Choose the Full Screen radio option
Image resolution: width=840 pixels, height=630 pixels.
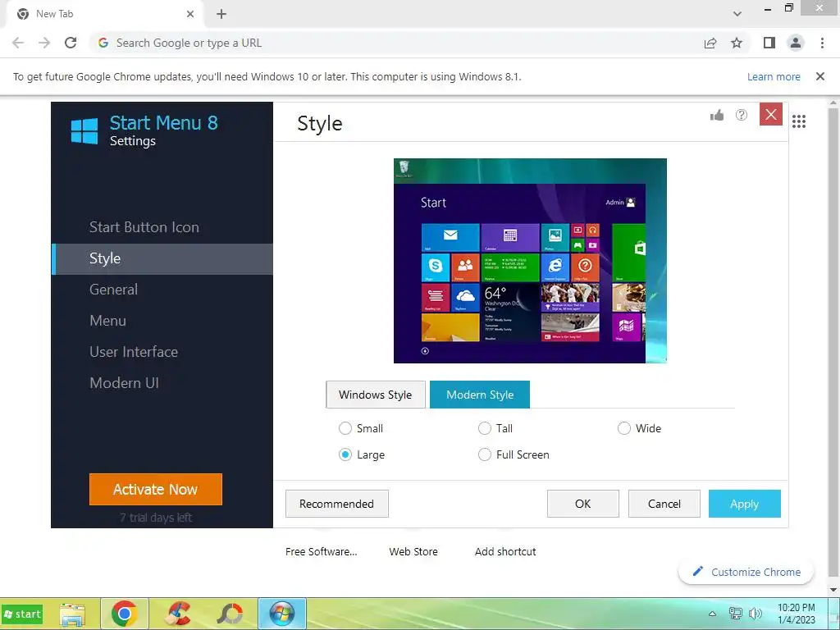pyautogui.click(x=484, y=454)
